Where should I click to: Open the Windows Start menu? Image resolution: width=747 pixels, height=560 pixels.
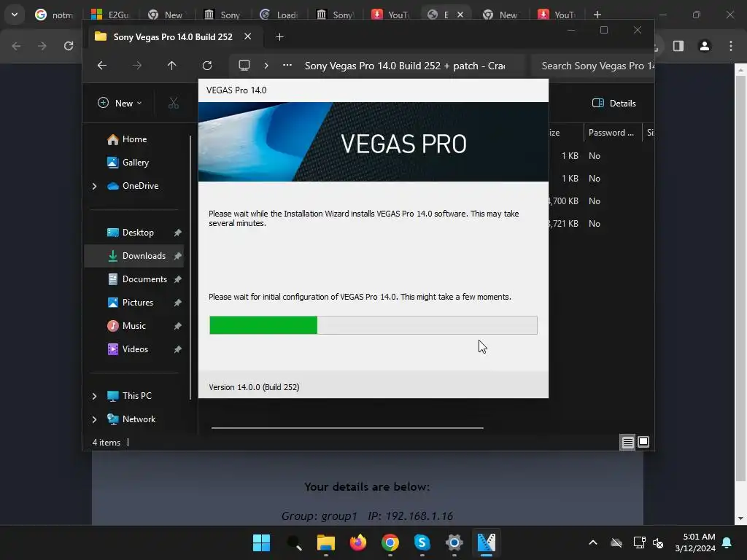(x=262, y=542)
